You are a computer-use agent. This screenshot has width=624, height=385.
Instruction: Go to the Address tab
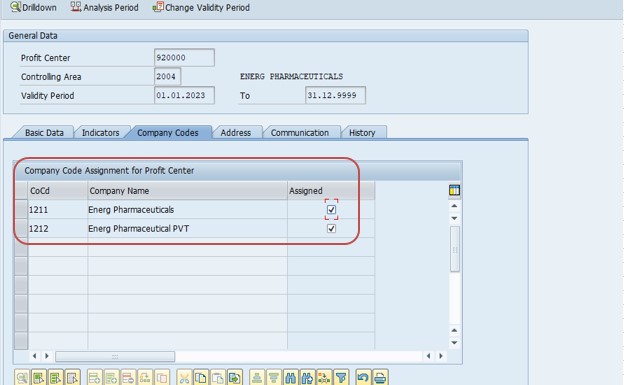click(x=236, y=133)
